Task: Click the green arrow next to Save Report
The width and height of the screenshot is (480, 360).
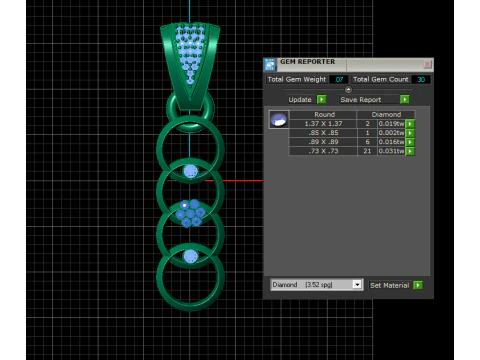Action: coord(404,99)
